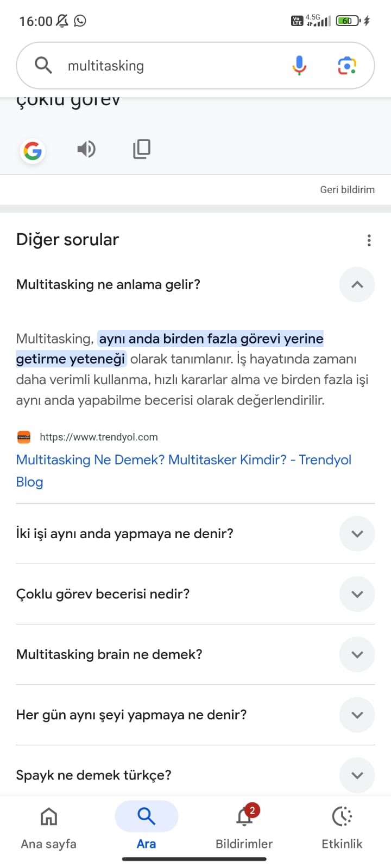
Task: Open Google Lens camera search
Action: [347, 66]
